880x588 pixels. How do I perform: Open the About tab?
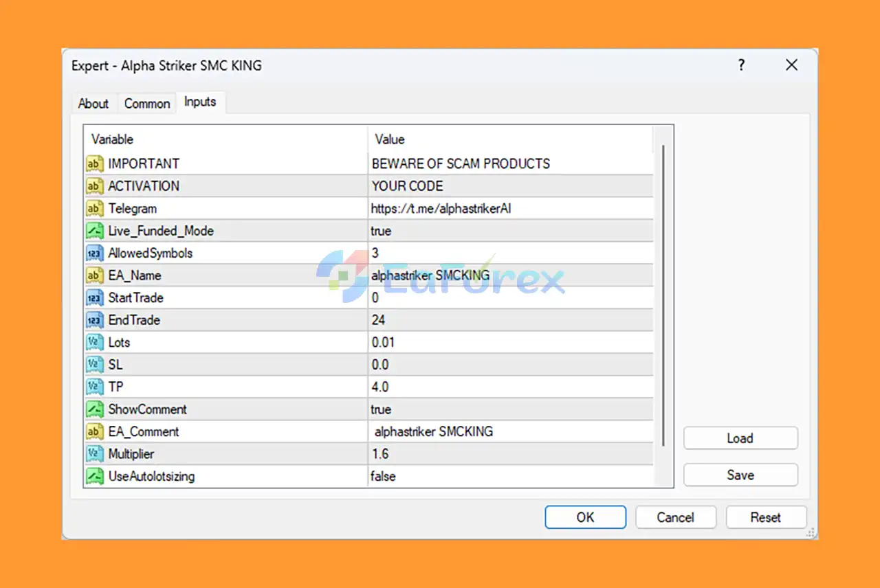(93, 104)
